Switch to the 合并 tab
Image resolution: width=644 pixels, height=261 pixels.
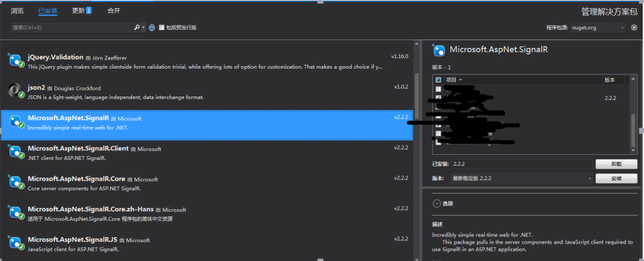pos(114,11)
